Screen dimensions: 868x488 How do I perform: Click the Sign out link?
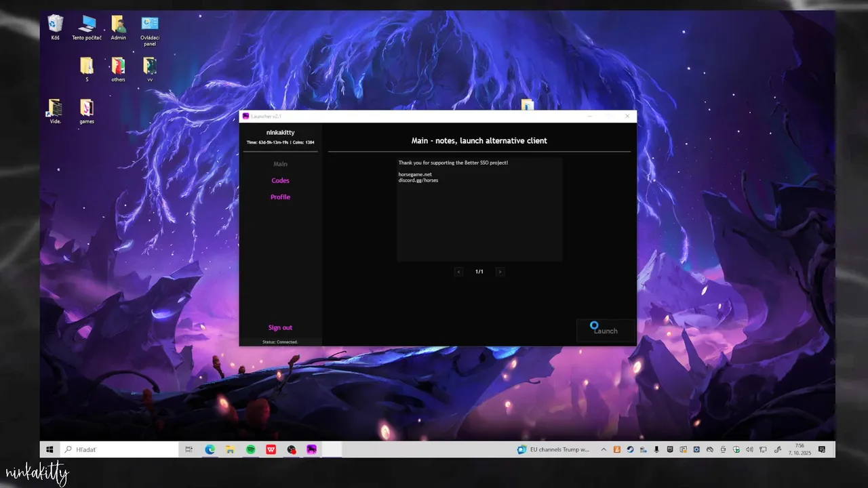click(x=280, y=327)
